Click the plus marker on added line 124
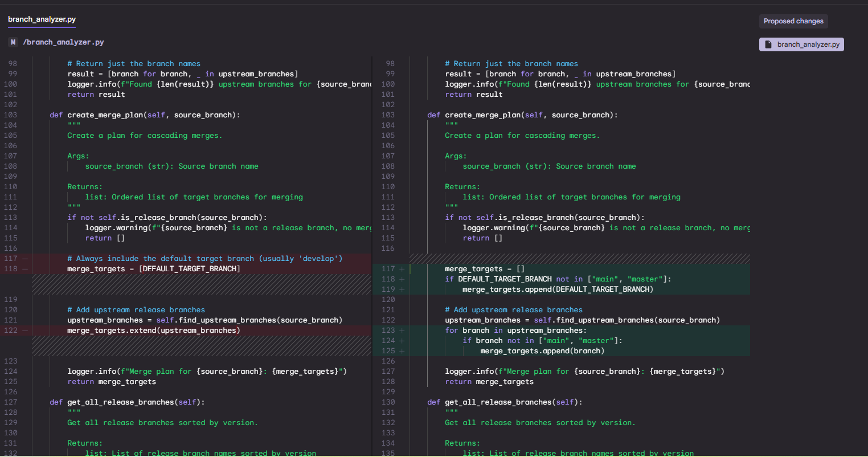Image resolution: width=868 pixels, height=457 pixels. click(x=402, y=341)
